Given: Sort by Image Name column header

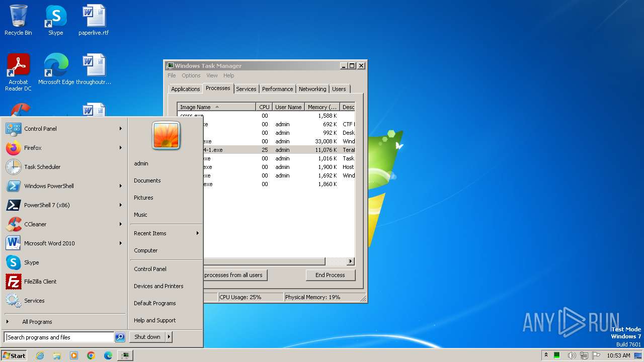Looking at the screenshot, I should 216,107.
